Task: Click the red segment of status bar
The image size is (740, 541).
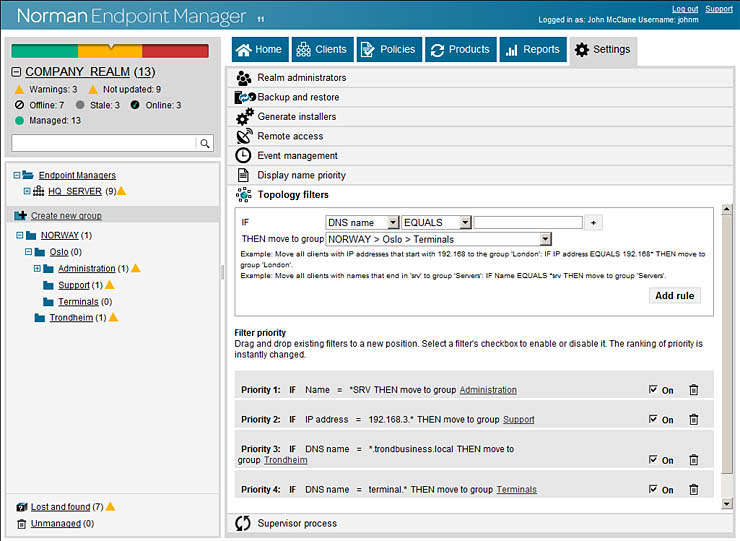Action: coord(175,51)
